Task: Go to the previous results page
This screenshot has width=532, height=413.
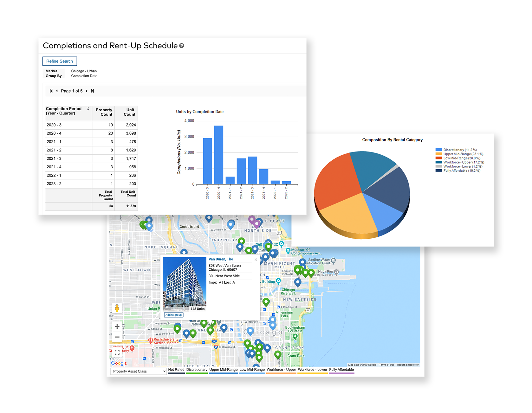Action: point(57,91)
